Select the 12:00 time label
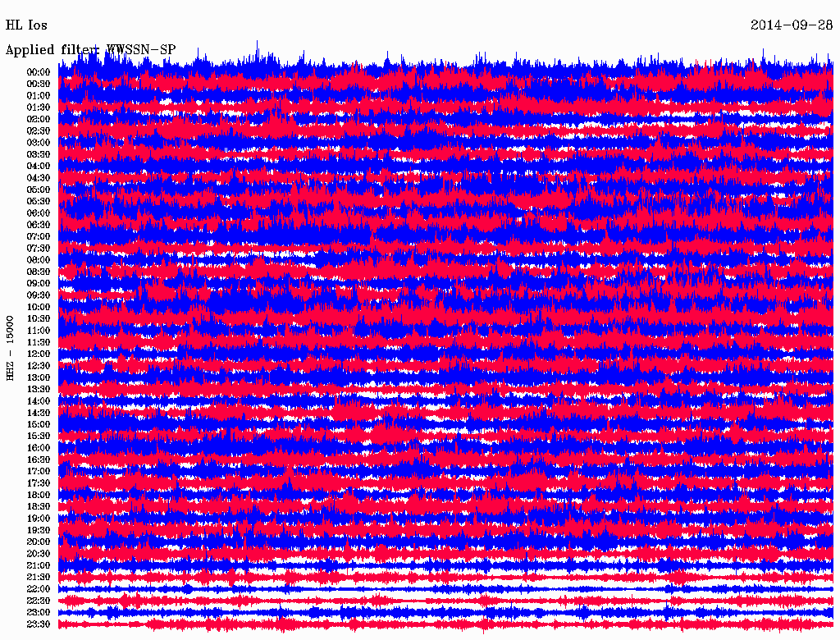Viewport: 840px width, 640px height. (x=38, y=354)
